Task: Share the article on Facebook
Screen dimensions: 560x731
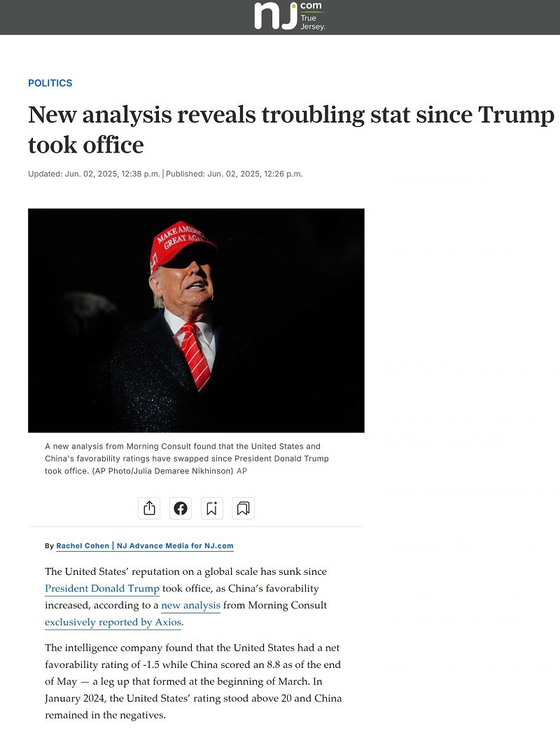Action: 181,508
